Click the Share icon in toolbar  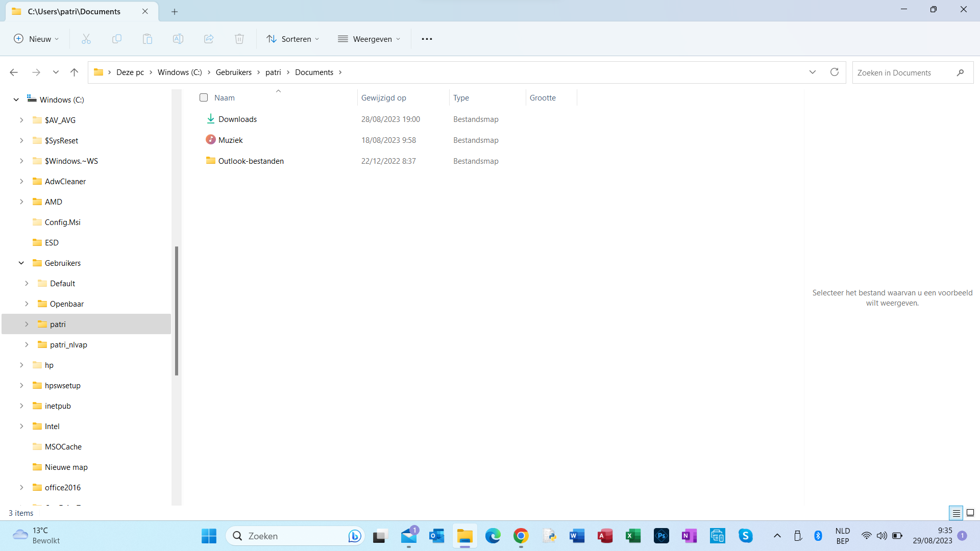click(x=209, y=39)
